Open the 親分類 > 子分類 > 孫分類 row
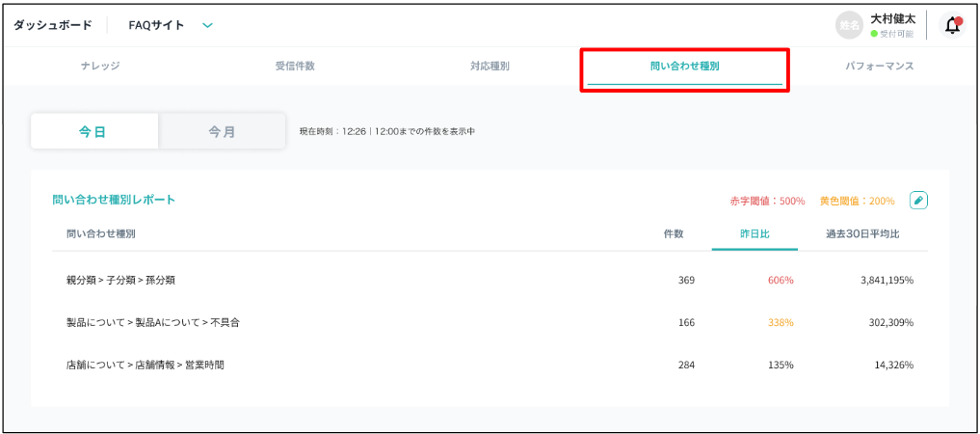Screen dimensions: 980x434 pos(120,280)
